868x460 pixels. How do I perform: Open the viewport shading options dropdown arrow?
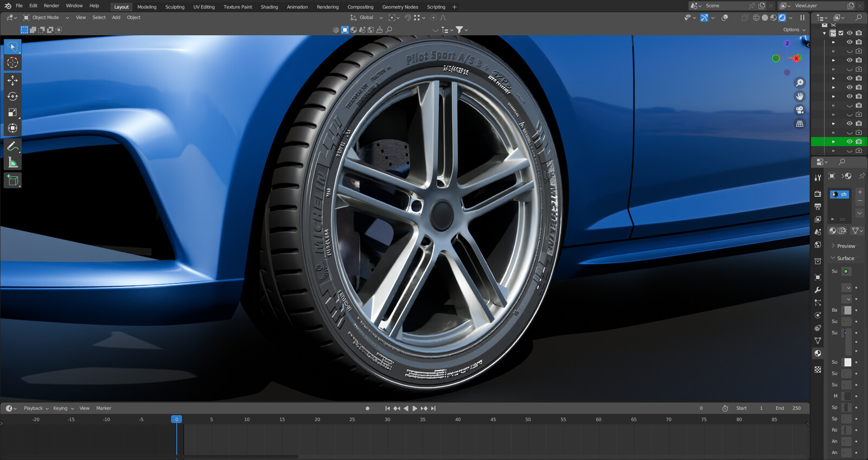tap(790, 17)
